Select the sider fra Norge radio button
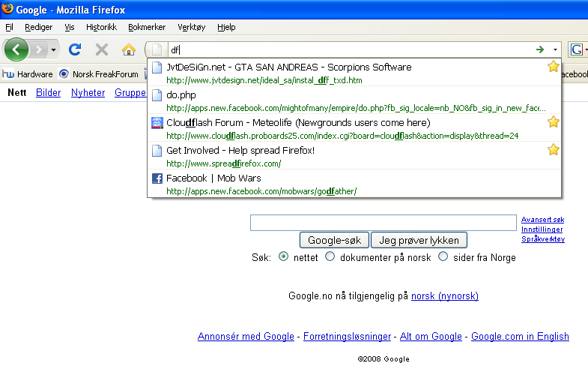588x384 pixels. pos(443,256)
